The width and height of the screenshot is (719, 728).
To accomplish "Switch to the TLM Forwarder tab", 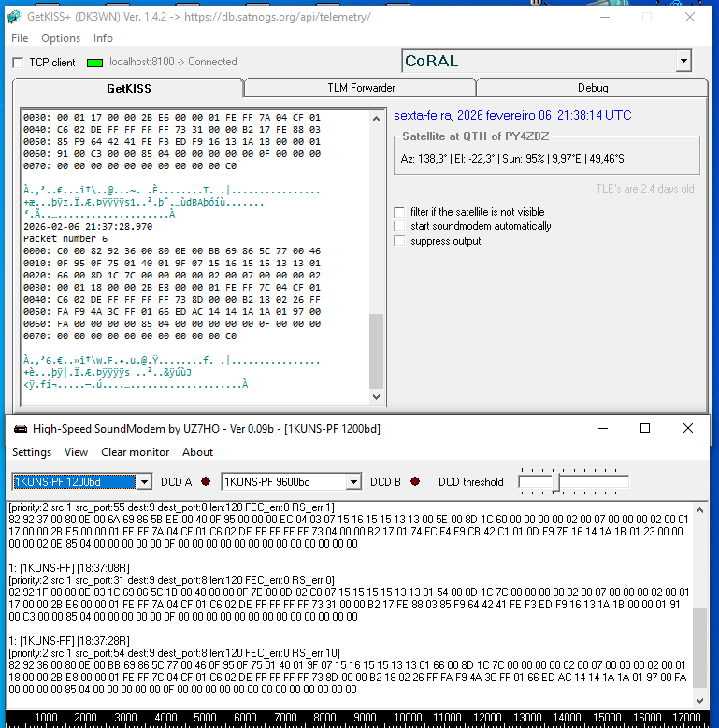I will point(360,88).
